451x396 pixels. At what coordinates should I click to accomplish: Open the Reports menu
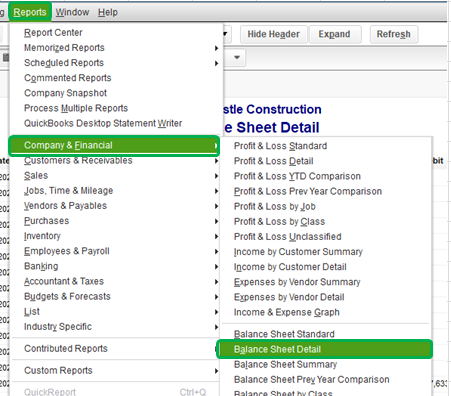click(x=30, y=12)
